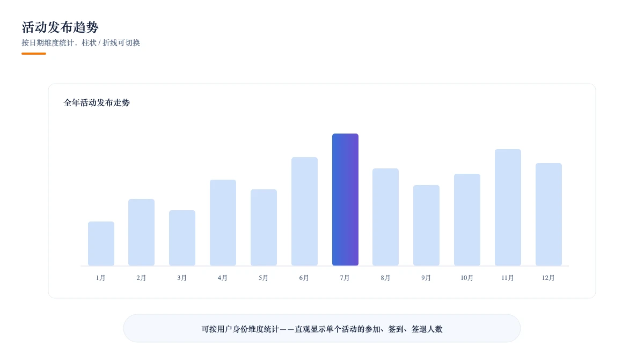The width and height of the screenshot is (644, 362).
Task: Click the subtitle 按日期维度统计，柱状 / 折线可切换
Action: (x=80, y=43)
